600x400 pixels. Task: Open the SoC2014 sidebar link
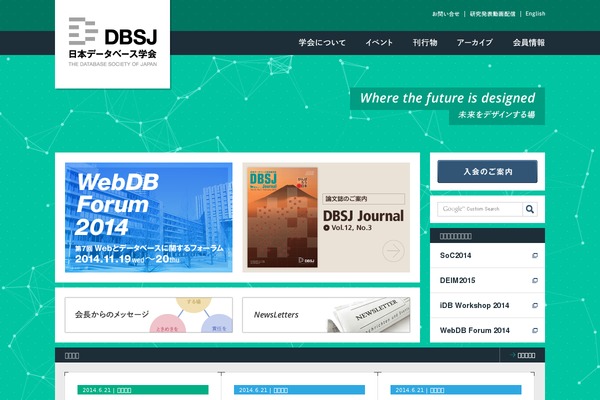[488, 255]
